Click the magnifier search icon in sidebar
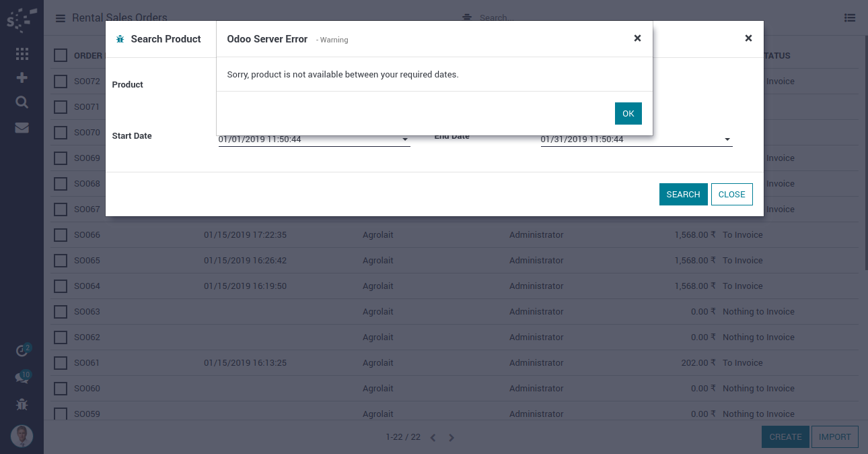Screen dimensions: 868x454 tap(22, 102)
